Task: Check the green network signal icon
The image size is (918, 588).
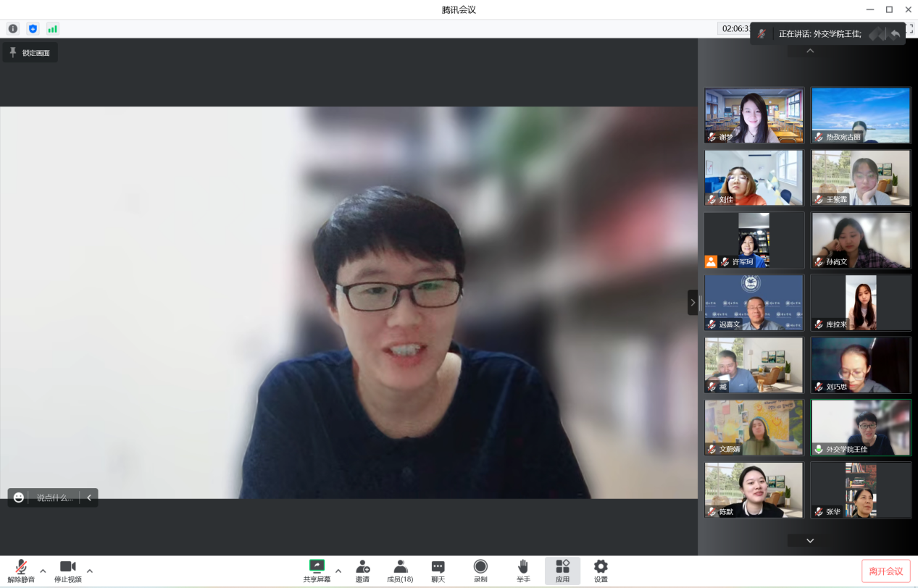Action: point(52,29)
